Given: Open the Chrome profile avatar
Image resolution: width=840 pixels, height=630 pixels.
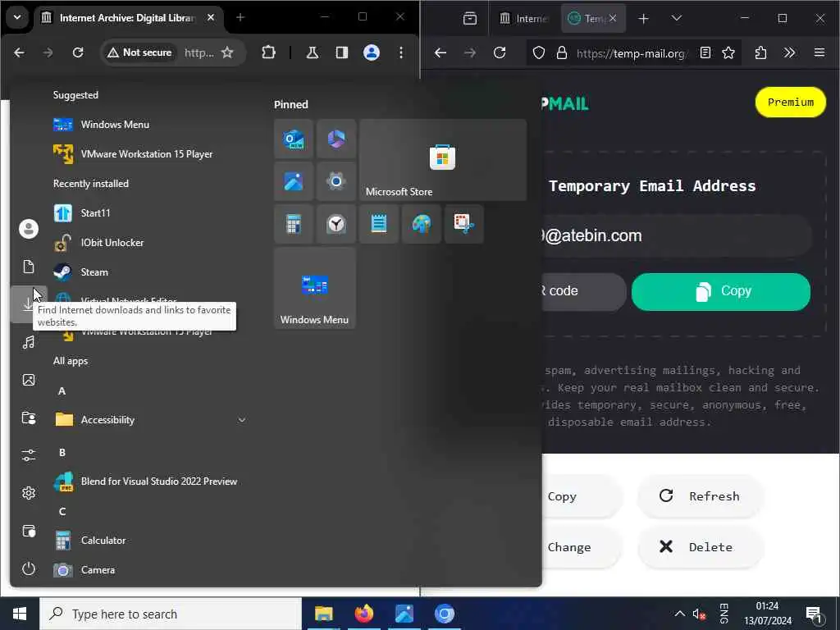Looking at the screenshot, I should tap(372, 52).
